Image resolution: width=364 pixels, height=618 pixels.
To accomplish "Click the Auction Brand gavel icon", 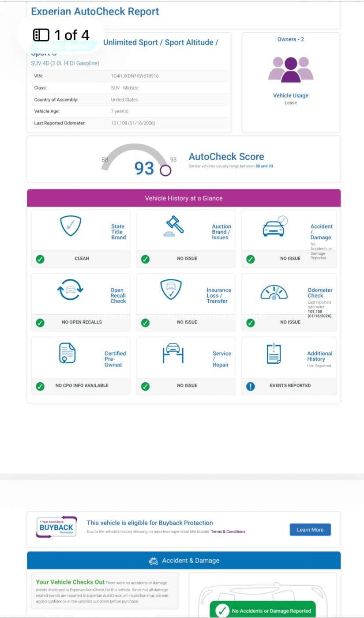I will point(173,226).
